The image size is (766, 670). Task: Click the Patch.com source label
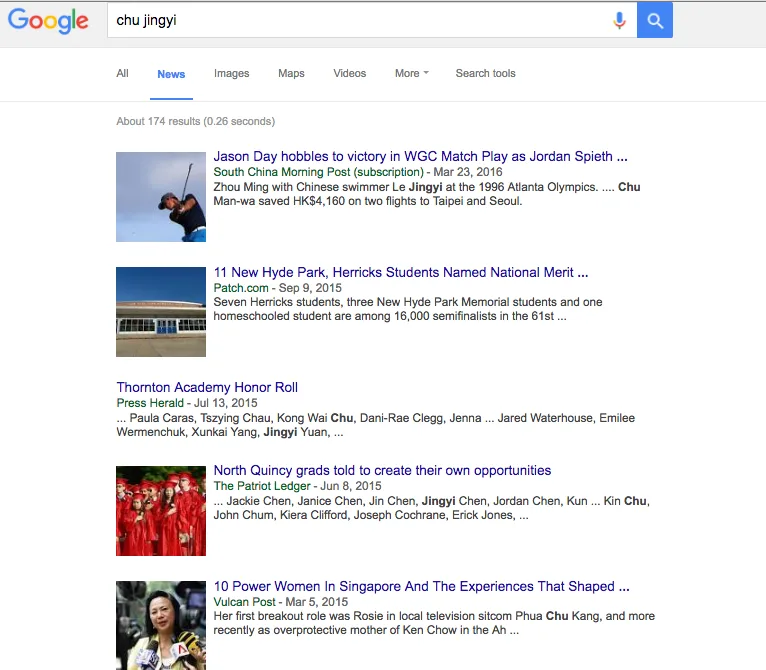click(x=241, y=288)
